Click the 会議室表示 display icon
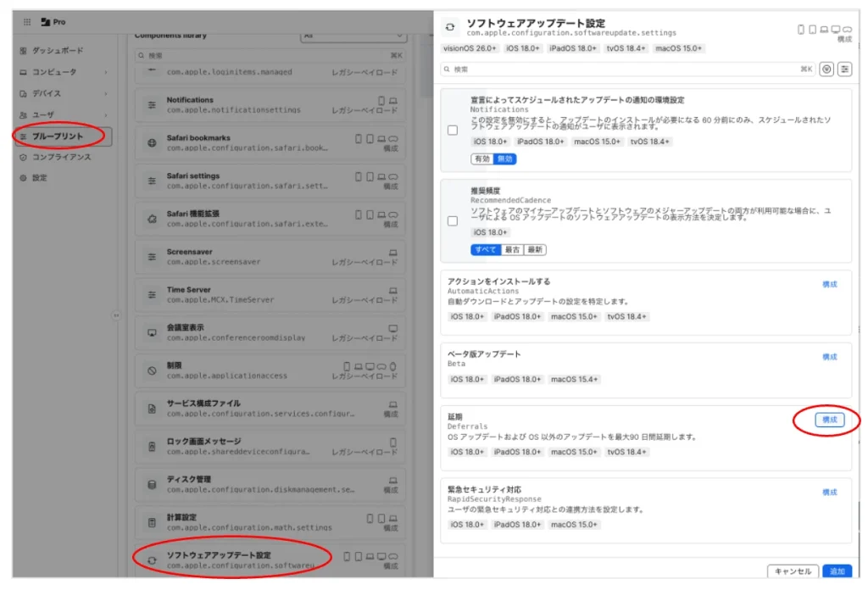This screenshot has height=590, width=868. click(x=152, y=332)
